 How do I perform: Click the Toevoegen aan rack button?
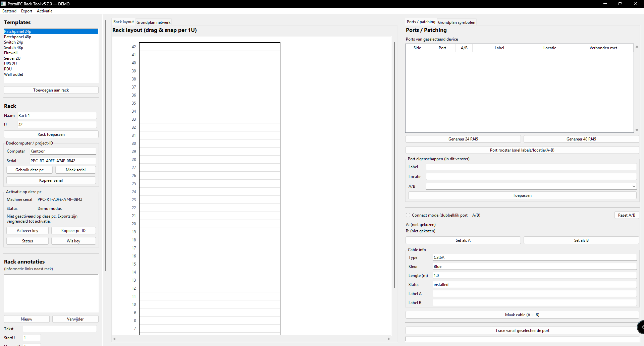tap(51, 90)
